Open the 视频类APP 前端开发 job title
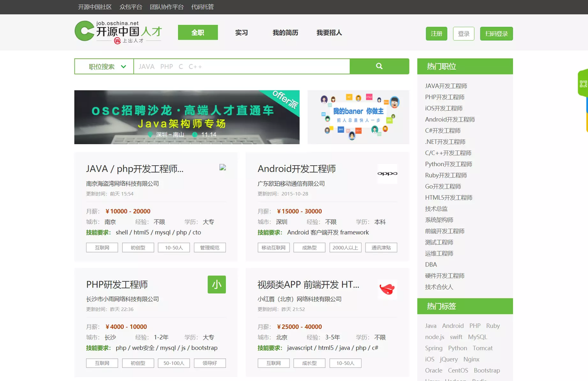Viewport: 588px width, 381px height. (x=308, y=285)
